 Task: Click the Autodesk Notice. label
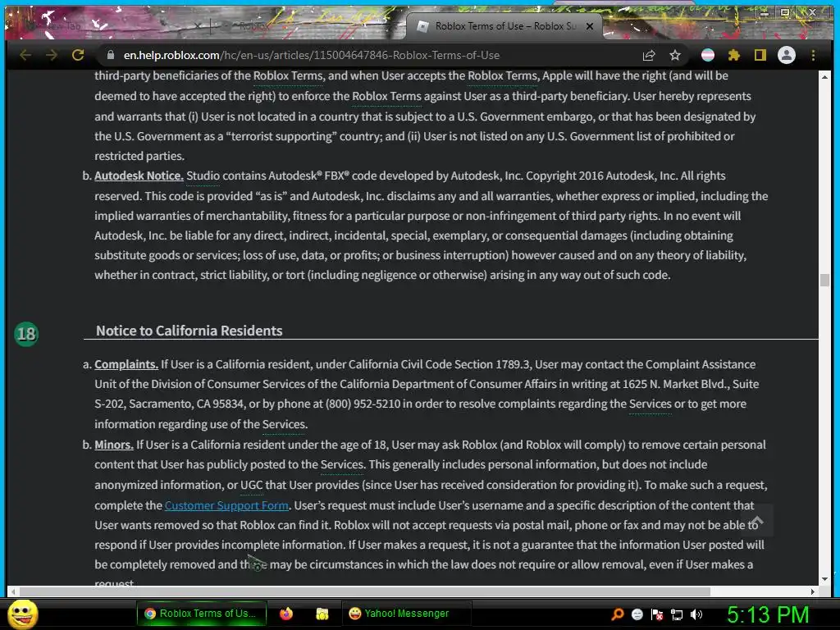coord(139,176)
